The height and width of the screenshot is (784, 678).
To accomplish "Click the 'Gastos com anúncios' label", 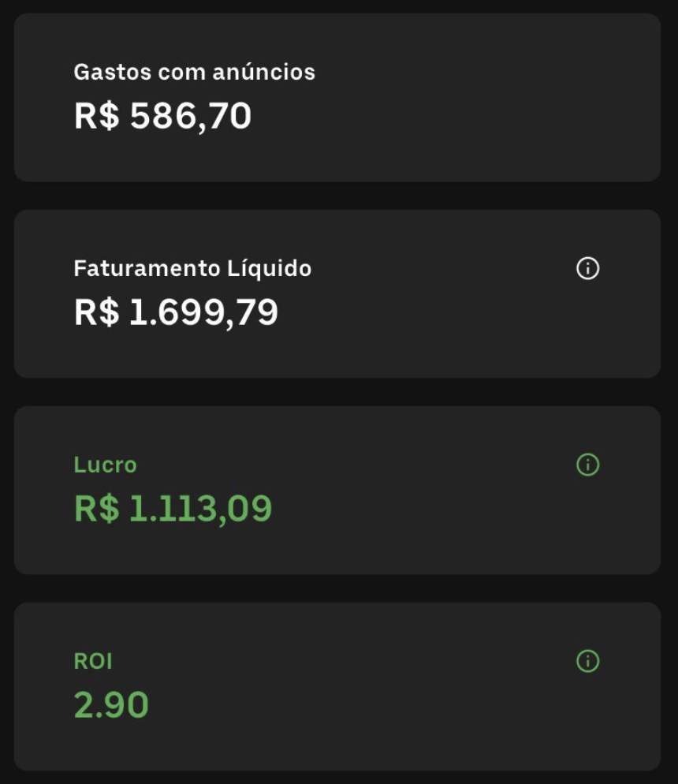I will [x=194, y=72].
